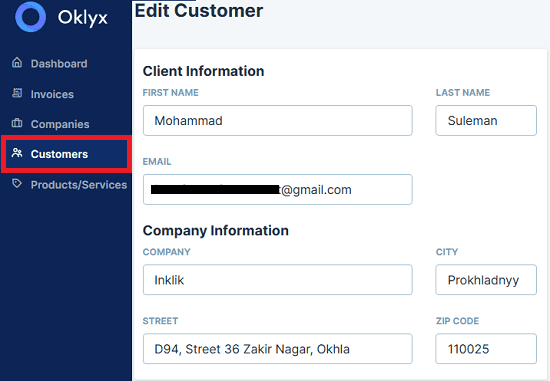Select the Zip Code field showing 110025
This screenshot has width=550, height=381.
[486, 349]
